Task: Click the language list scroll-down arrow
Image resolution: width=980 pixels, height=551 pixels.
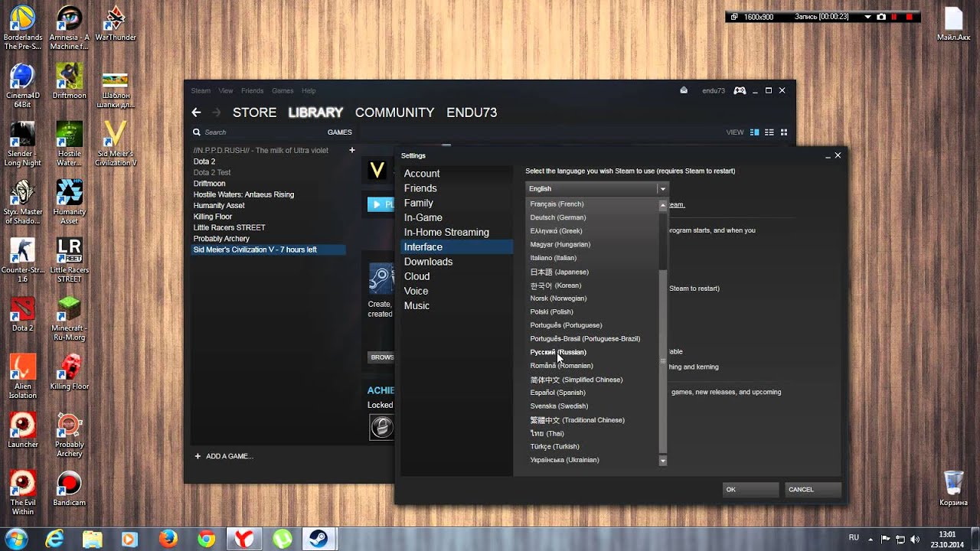Action: tap(663, 461)
